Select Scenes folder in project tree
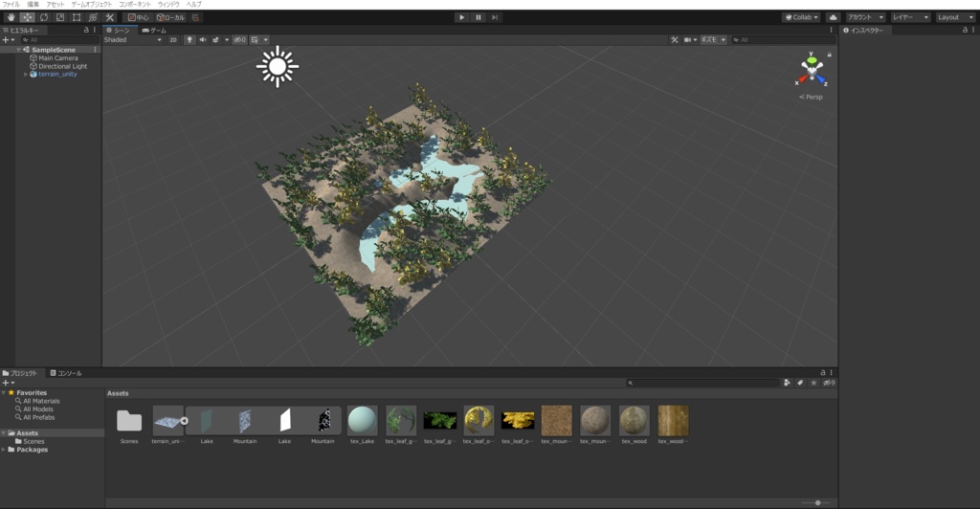Screen dimensions: 980x509 tap(33, 442)
